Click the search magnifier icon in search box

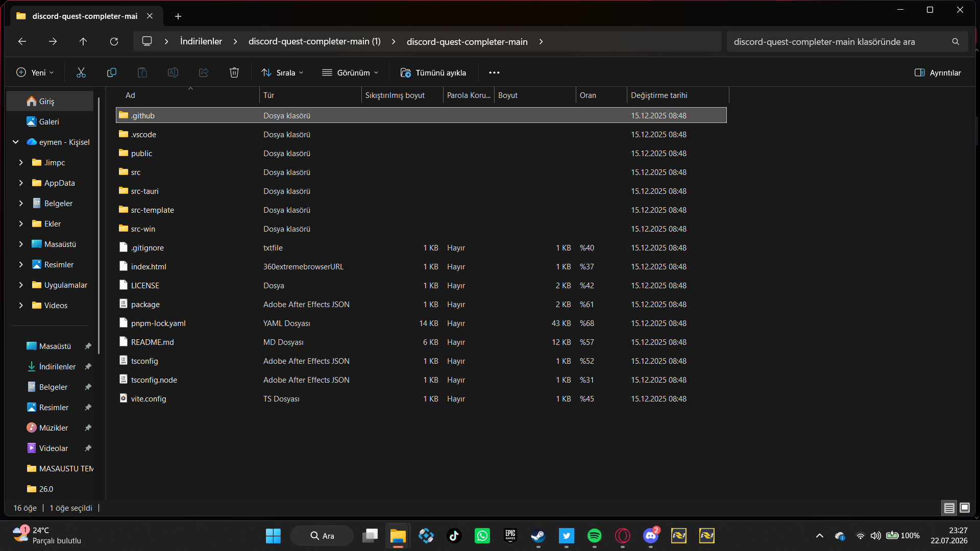[x=955, y=42]
